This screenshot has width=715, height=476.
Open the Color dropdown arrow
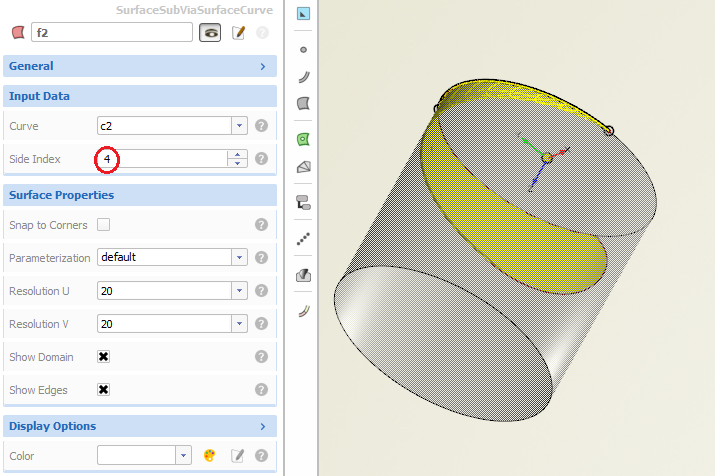183,455
